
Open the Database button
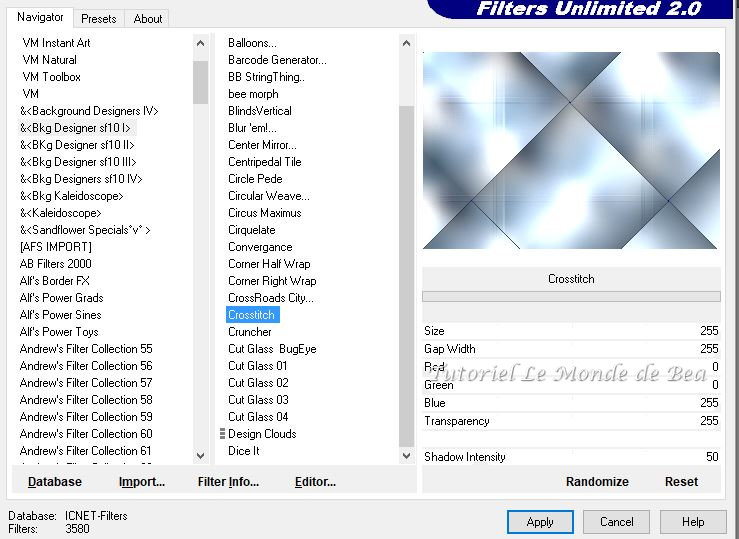tap(55, 482)
